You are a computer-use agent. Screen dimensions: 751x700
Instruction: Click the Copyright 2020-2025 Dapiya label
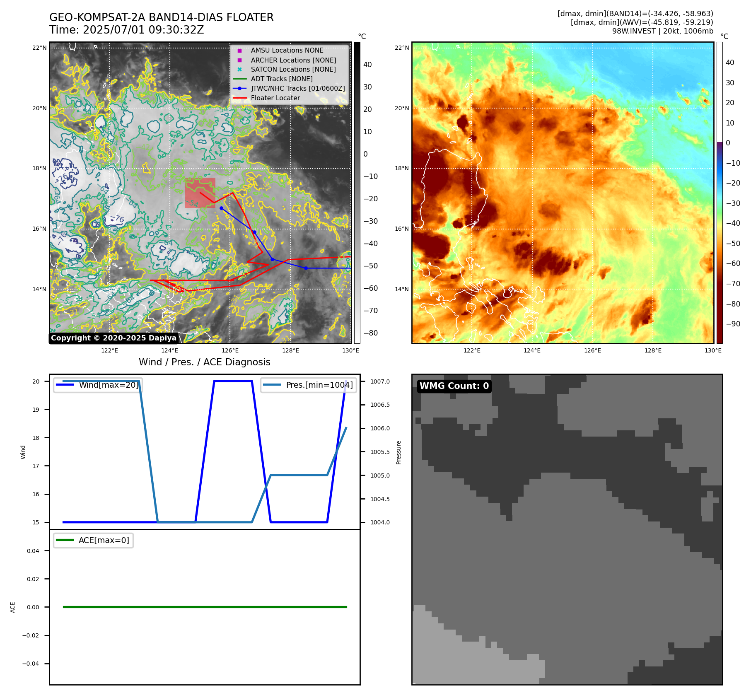point(114,338)
